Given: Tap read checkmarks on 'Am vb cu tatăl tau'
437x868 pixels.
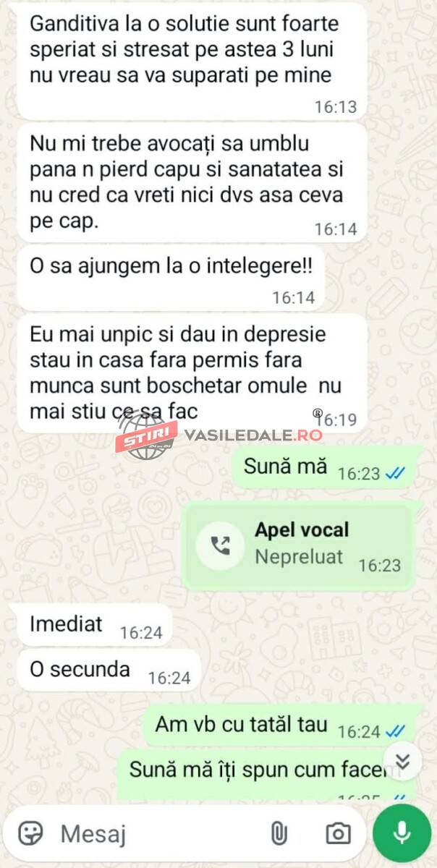Looking at the screenshot, I should (x=395, y=731).
